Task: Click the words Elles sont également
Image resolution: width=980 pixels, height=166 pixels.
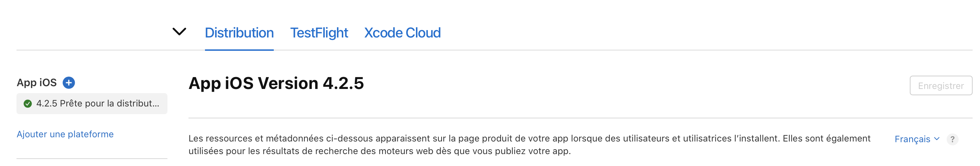Action: [x=826, y=138]
